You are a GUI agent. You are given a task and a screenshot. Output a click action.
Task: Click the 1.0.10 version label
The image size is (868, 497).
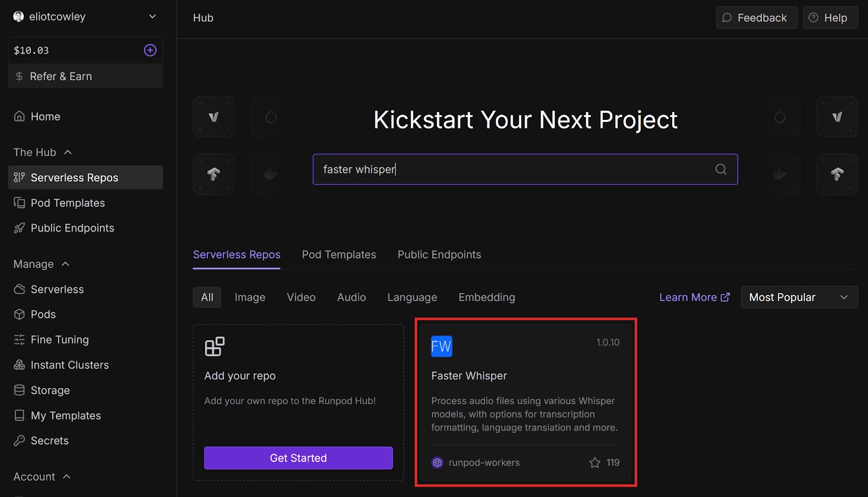pos(608,342)
